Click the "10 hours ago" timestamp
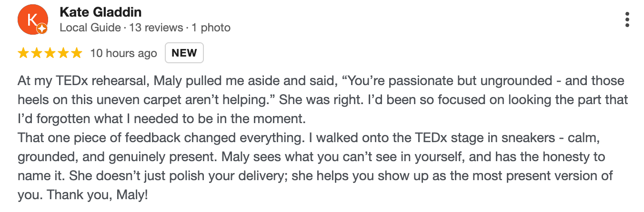The width and height of the screenshot is (644, 212). tap(123, 53)
